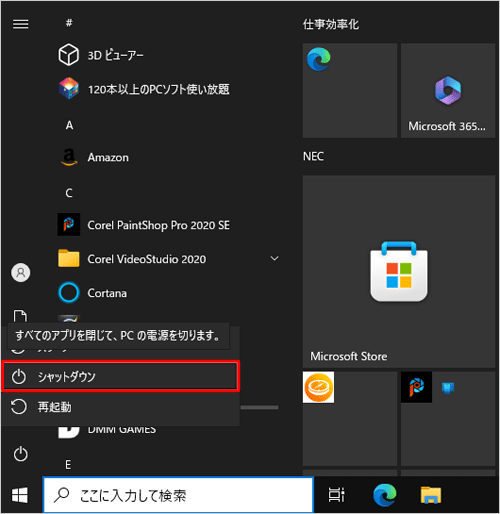Image resolution: width=500 pixels, height=514 pixels.
Task: Click the C letter header
Action: [69, 193]
